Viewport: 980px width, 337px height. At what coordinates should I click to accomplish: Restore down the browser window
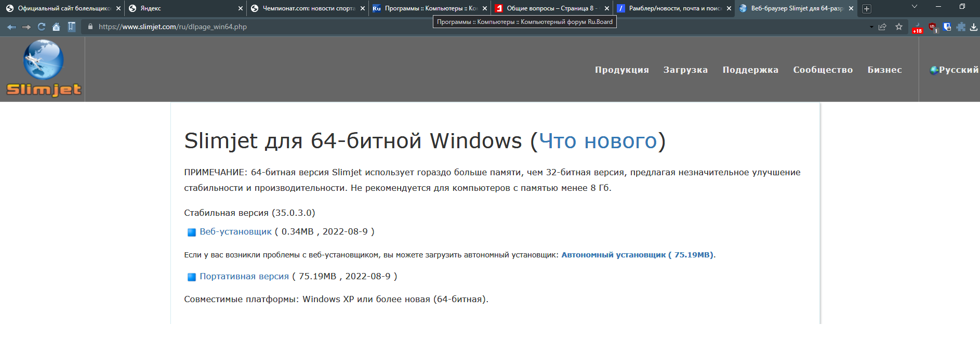pyautogui.click(x=962, y=7)
